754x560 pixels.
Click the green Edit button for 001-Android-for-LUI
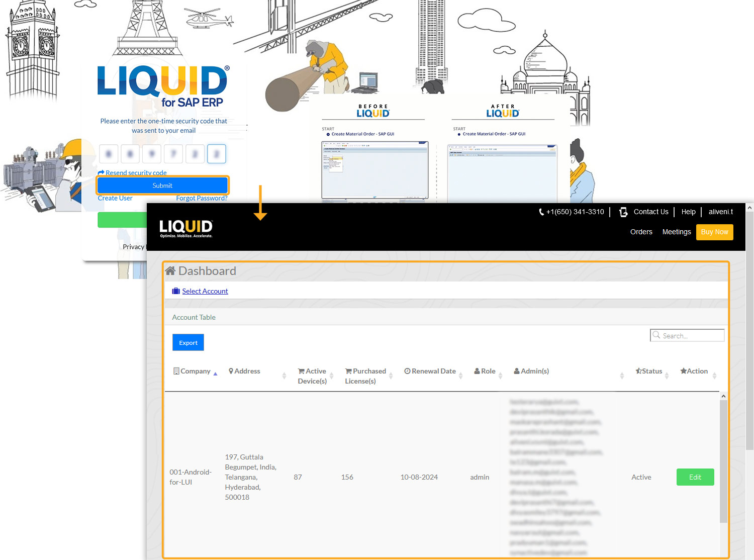point(695,477)
